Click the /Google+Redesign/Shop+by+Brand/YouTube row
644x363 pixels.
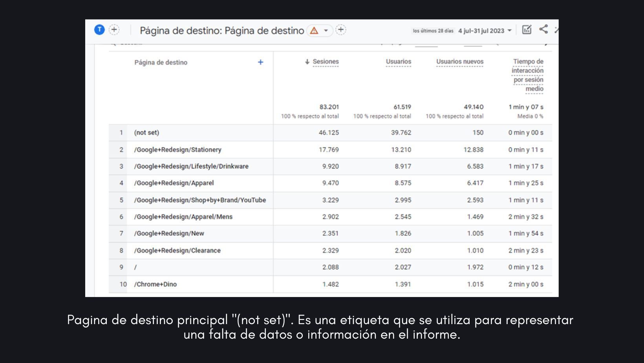coord(200,200)
